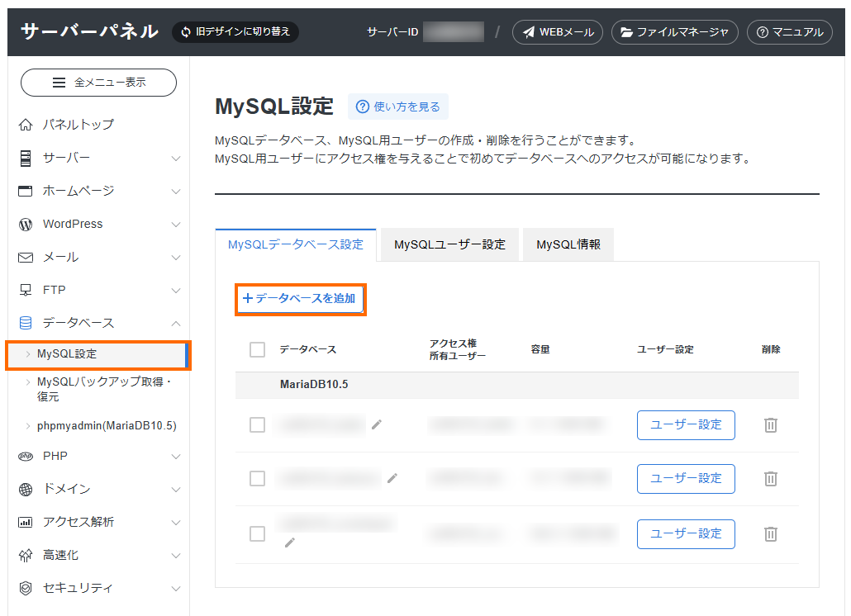Click ユーザー設定 button in first row
851x616 pixels.
(686, 425)
